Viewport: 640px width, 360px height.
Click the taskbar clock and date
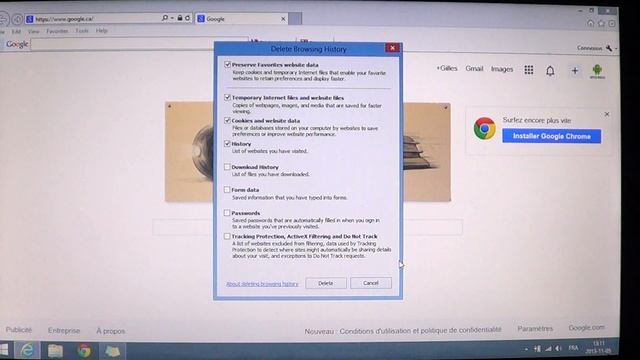pyautogui.click(x=598, y=347)
